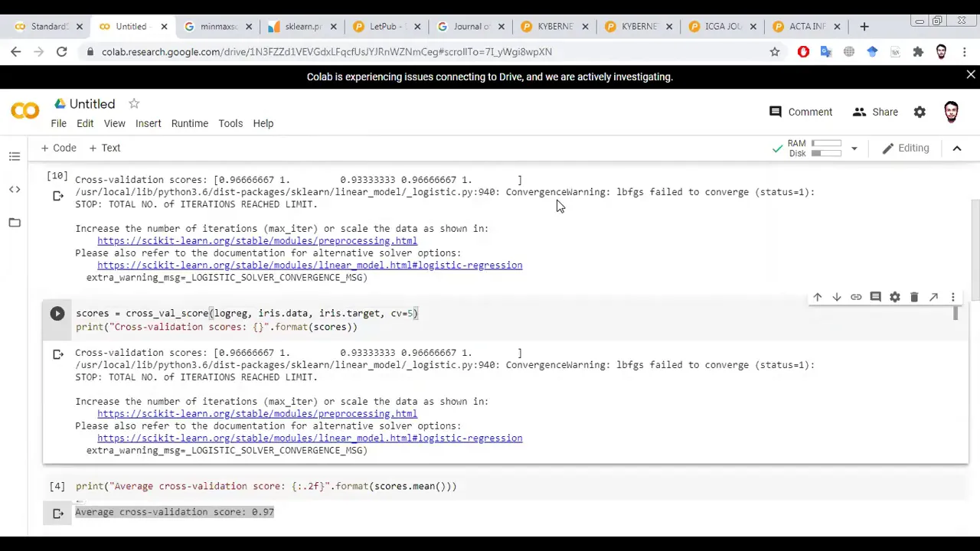The image size is (980, 551).
Task: Open Chrome's three-dot menu
Action: coord(964,51)
